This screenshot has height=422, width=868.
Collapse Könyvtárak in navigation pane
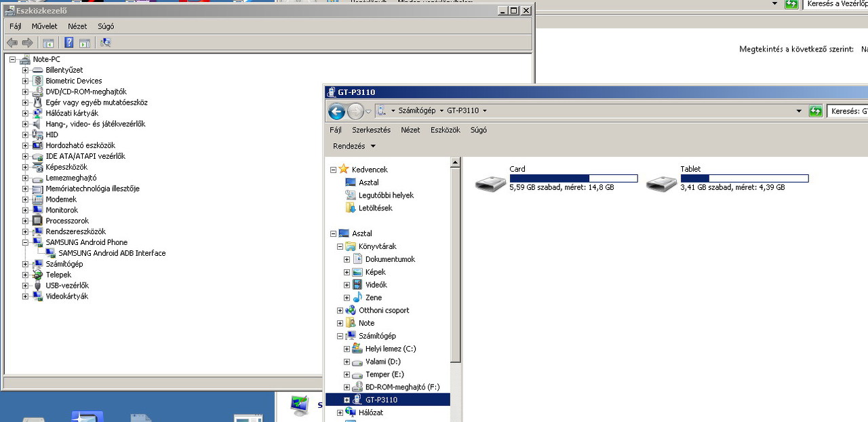(340, 247)
